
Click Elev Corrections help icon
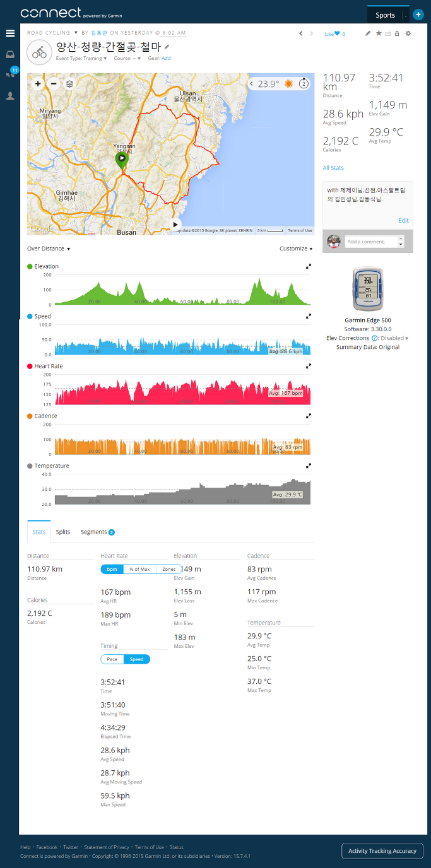(x=375, y=338)
